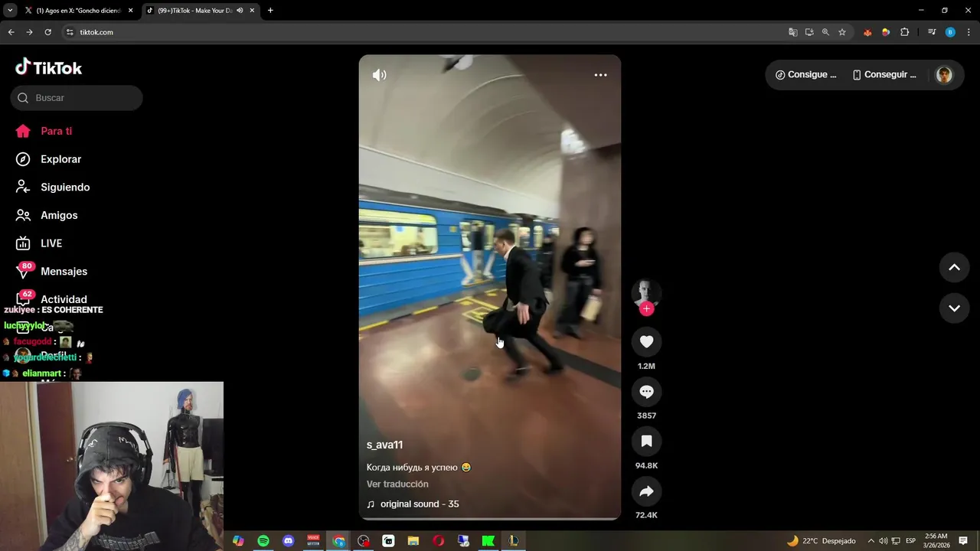Open Spotify from the taskbar
Image resolution: width=980 pixels, height=551 pixels.
click(263, 541)
